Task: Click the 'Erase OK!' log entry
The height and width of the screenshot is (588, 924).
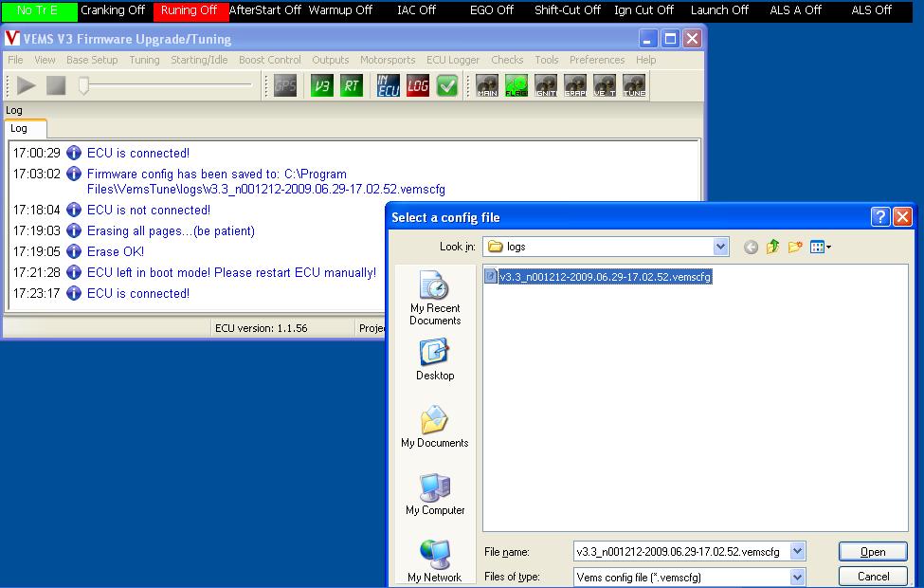Action: pyautogui.click(x=116, y=252)
